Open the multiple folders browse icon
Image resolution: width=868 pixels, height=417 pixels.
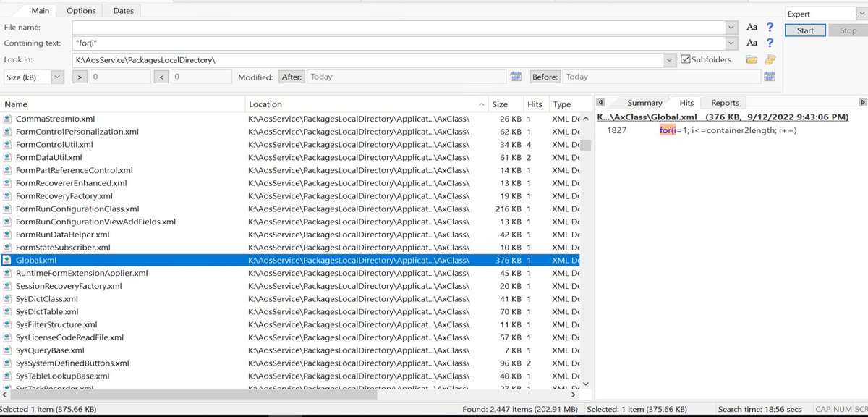point(770,59)
